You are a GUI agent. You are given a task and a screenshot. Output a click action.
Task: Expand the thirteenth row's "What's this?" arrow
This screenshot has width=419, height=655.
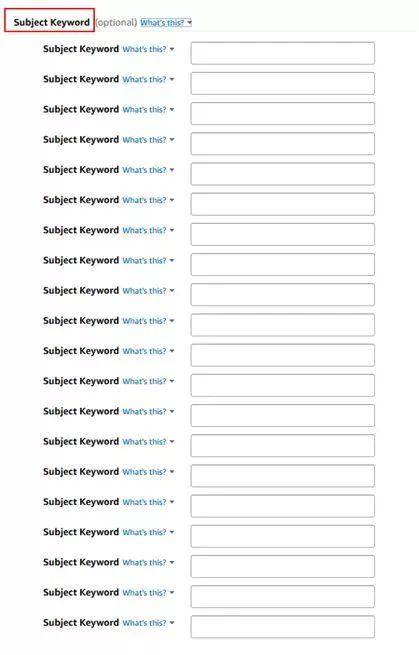click(172, 411)
